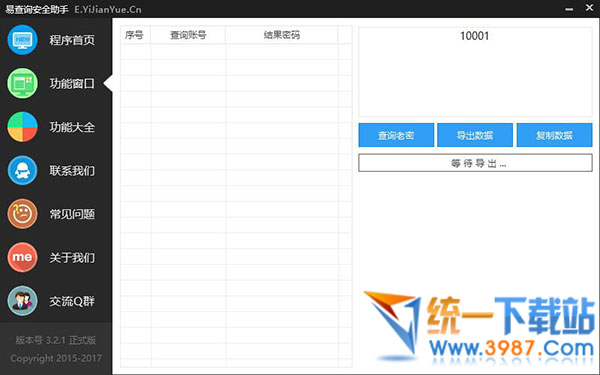Switch to 程序首页 menu label
The image size is (600, 375).
click(72, 40)
